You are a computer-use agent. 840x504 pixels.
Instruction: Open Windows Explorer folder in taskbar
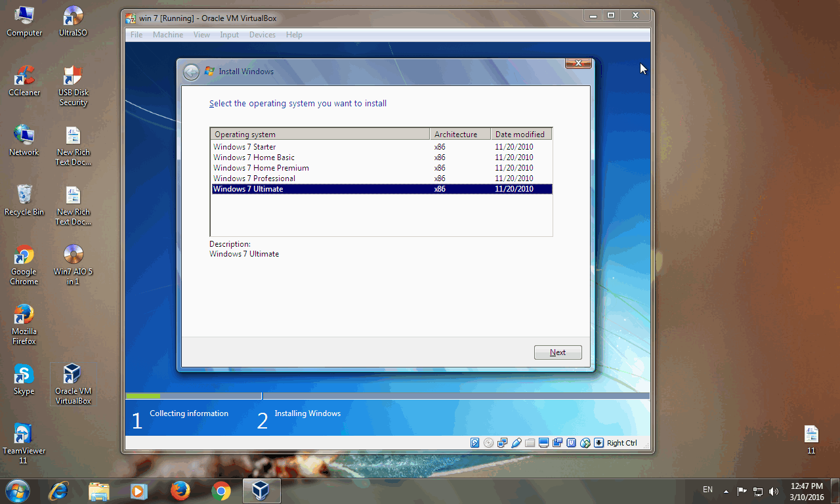click(99, 491)
